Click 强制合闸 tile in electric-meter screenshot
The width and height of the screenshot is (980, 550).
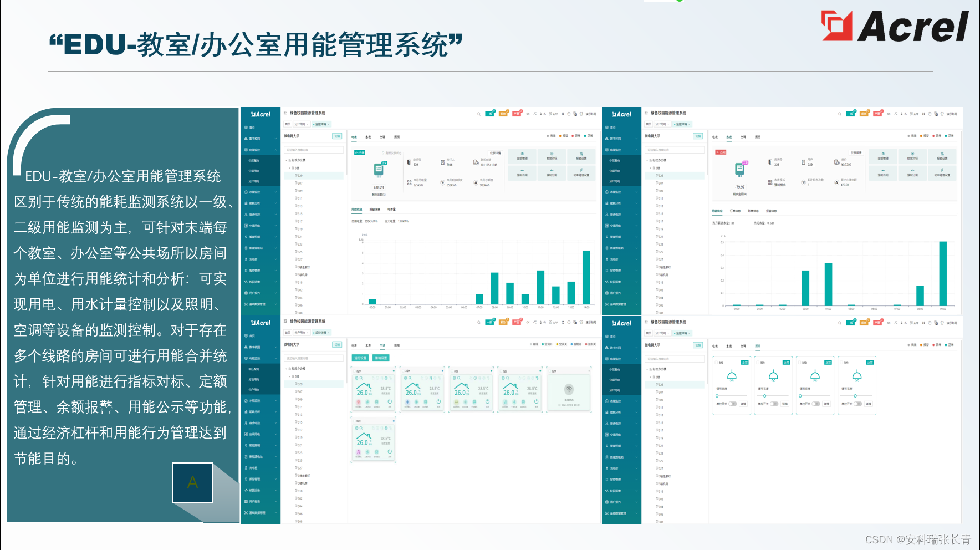pyautogui.click(x=522, y=173)
